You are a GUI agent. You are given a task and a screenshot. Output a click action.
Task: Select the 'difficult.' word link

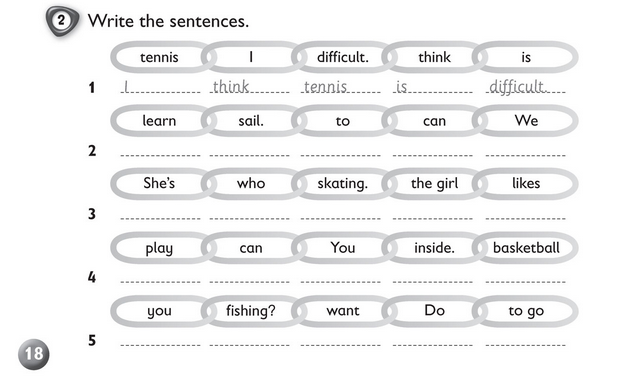[342, 57]
